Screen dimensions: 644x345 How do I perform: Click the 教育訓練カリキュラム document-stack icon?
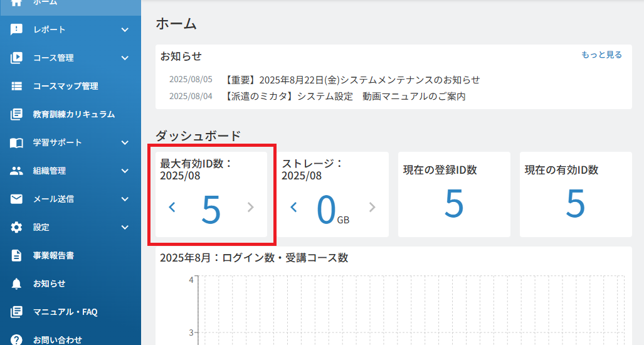16,114
